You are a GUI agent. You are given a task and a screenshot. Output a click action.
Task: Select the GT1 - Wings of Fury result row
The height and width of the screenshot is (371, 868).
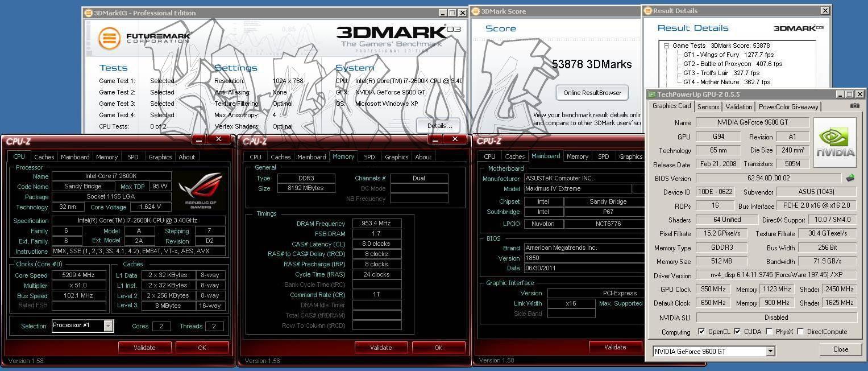(728, 55)
